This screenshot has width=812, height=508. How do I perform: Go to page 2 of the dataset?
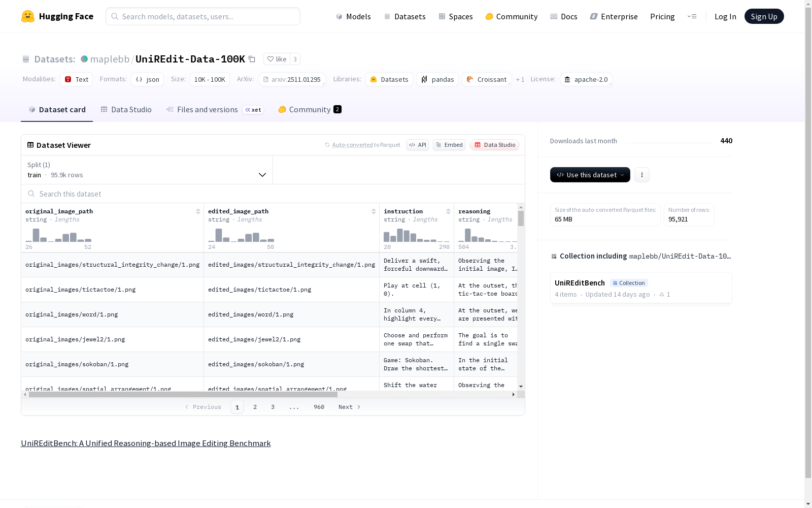tap(255, 407)
